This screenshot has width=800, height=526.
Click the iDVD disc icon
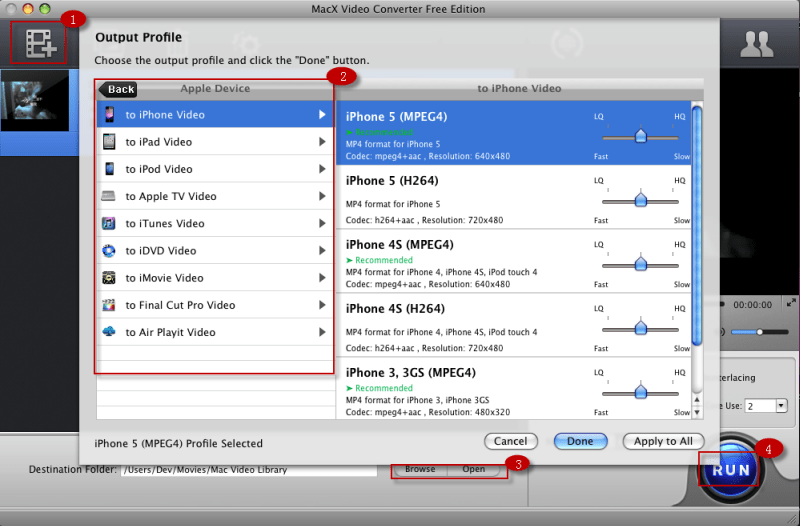click(x=109, y=251)
